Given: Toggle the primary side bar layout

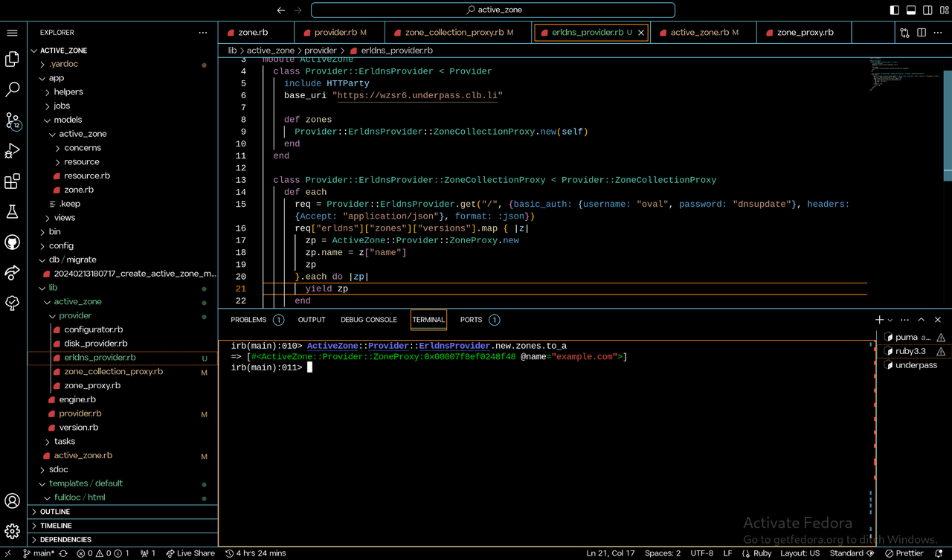Looking at the screenshot, I should point(894,10).
